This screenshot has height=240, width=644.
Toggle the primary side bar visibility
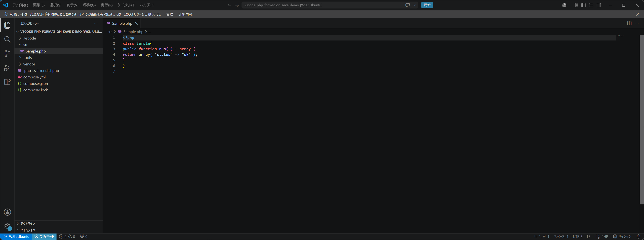click(584, 5)
